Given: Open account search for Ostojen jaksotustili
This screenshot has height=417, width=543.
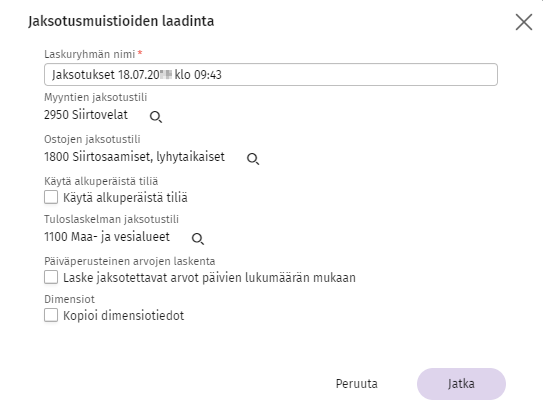Looking at the screenshot, I should [253, 159].
